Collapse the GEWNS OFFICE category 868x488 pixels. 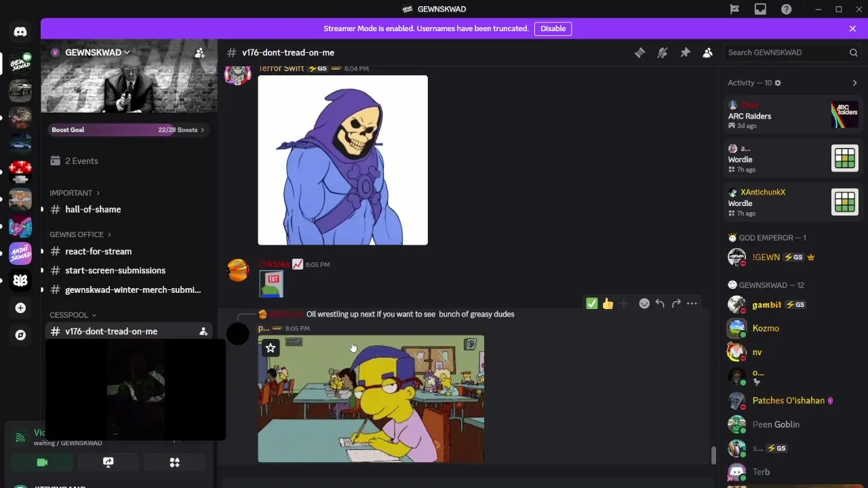[x=80, y=235]
